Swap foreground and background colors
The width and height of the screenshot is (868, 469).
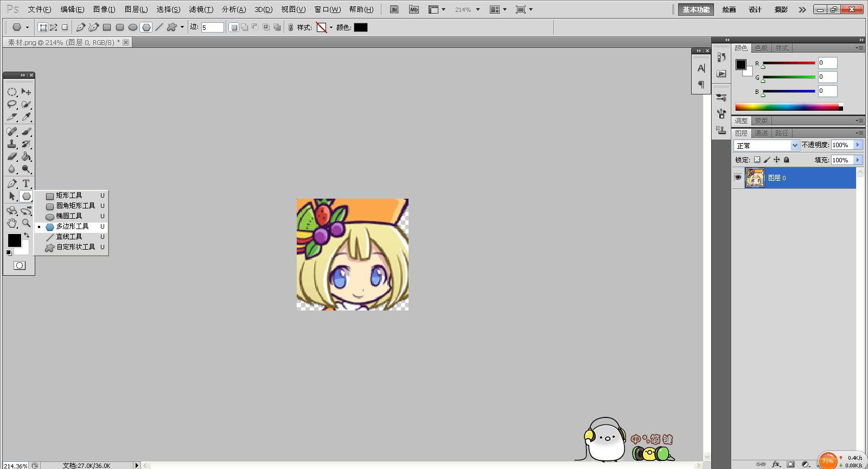tap(27, 235)
